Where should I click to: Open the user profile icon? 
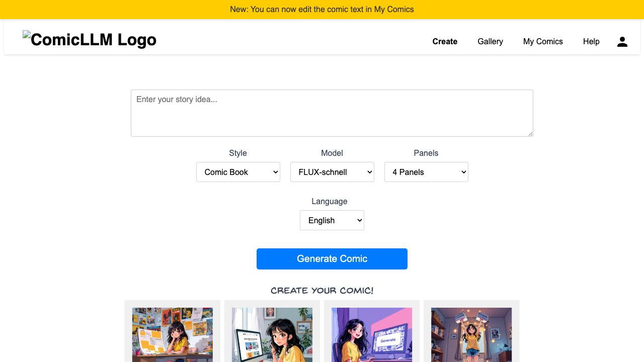[622, 42]
